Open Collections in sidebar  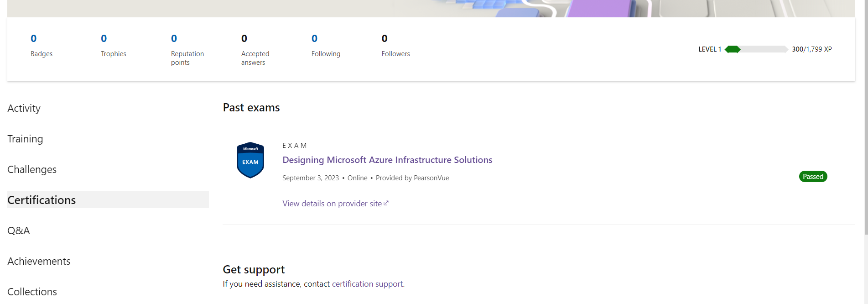(32, 292)
